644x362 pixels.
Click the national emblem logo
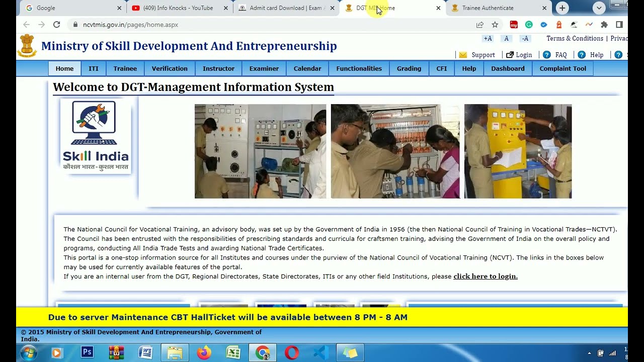pyautogui.click(x=27, y=46)
